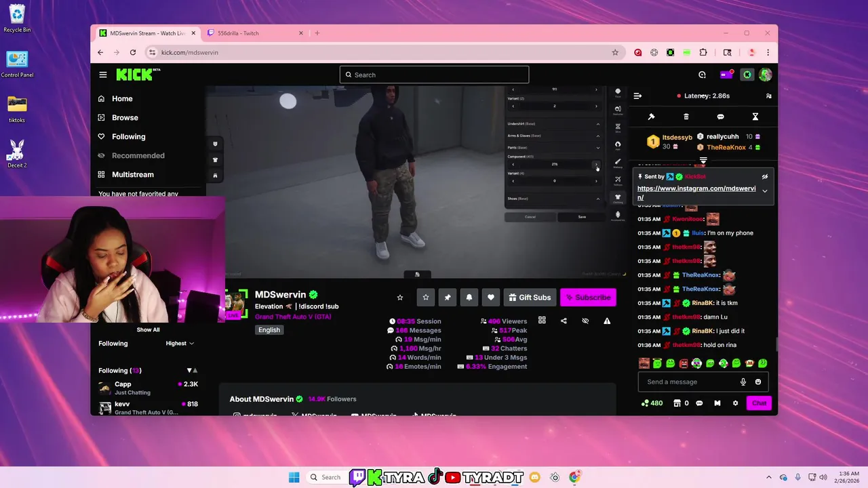Screen dimensions: 868x488
Task: Click the trash can icon in chat
Action: point(686,117)
